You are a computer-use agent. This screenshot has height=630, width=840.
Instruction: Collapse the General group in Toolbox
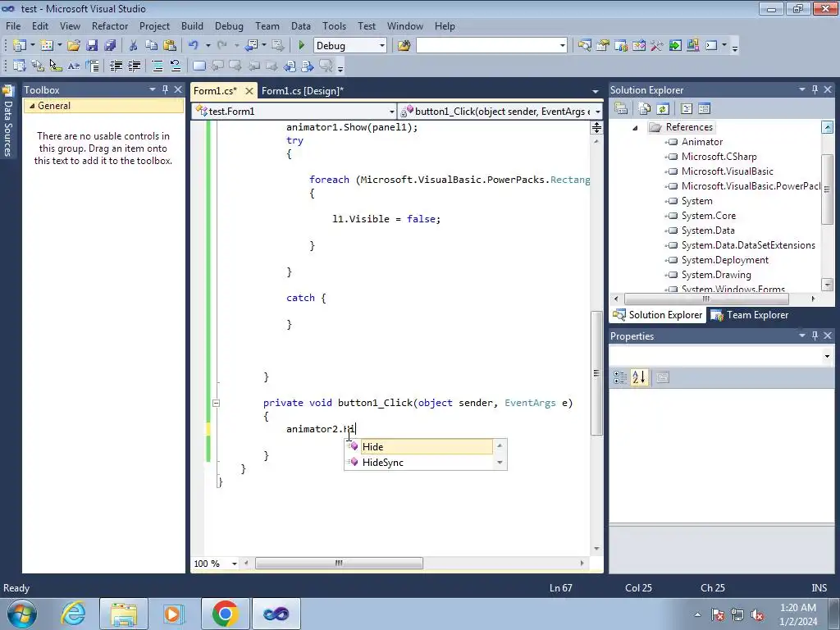(32, 106)
